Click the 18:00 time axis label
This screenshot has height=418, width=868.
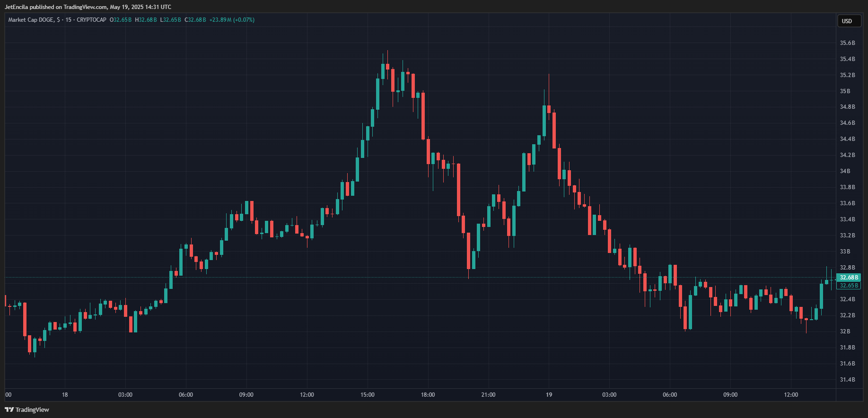pyautogui.click(x=428, y=395)
